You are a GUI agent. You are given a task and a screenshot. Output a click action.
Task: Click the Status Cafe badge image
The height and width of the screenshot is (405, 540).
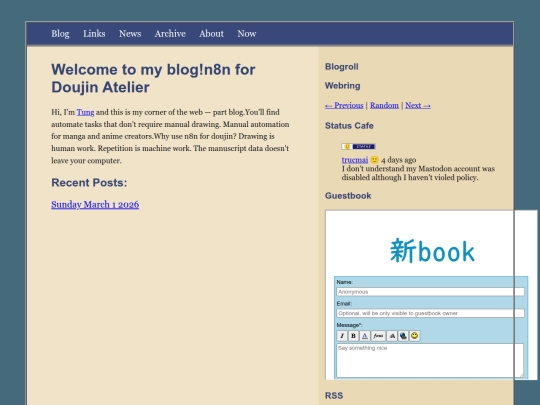pyautogui.click(x=358, y=147)
